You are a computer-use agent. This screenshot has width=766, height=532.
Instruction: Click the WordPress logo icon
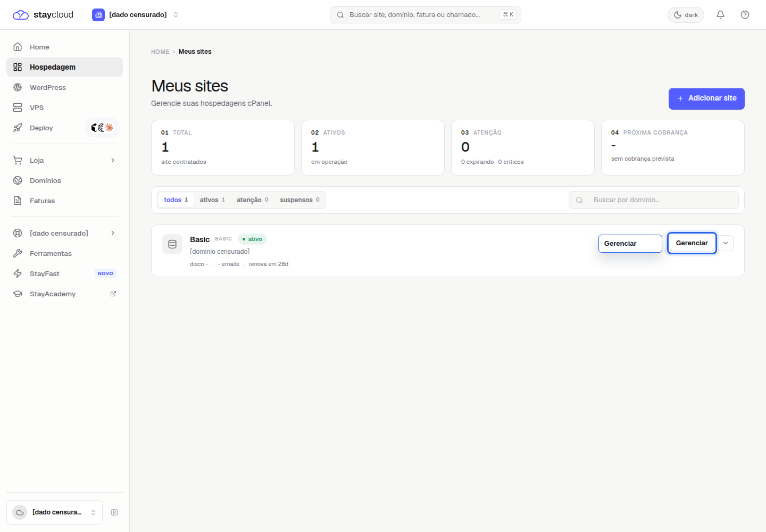click(18, 87)
